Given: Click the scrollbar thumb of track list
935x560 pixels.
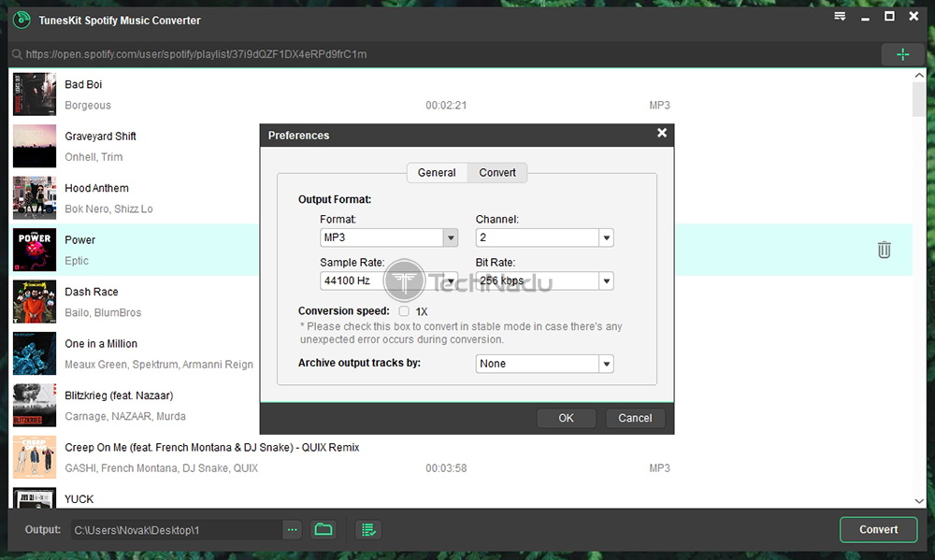Looking at the screenshot, I should [x=919, y=99].
